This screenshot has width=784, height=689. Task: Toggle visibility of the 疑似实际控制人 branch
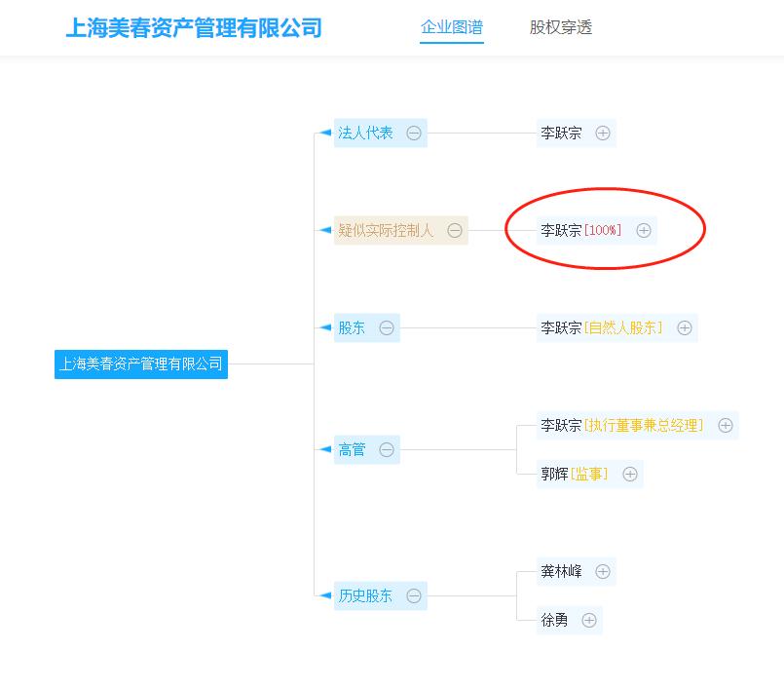click(x=455, y=230)
